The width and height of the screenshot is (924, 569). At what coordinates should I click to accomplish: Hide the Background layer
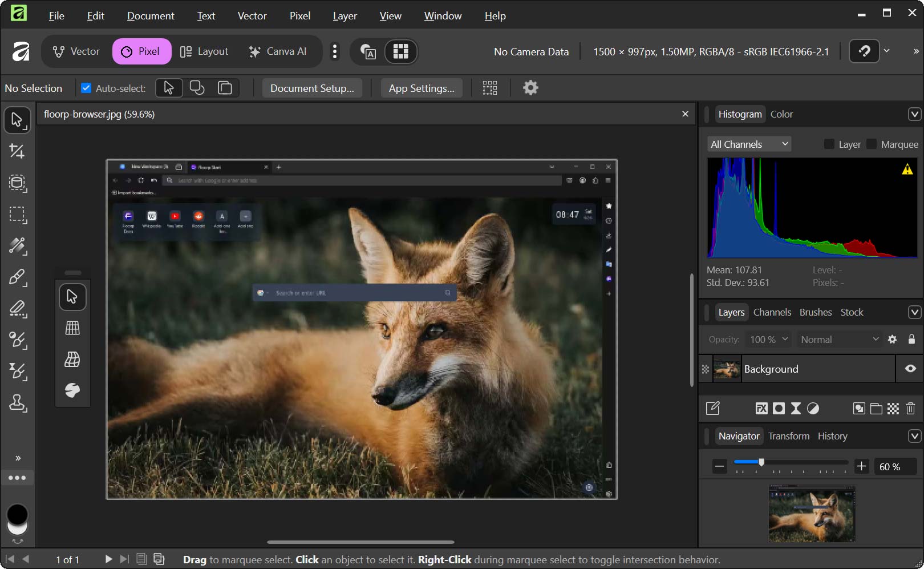910,369
